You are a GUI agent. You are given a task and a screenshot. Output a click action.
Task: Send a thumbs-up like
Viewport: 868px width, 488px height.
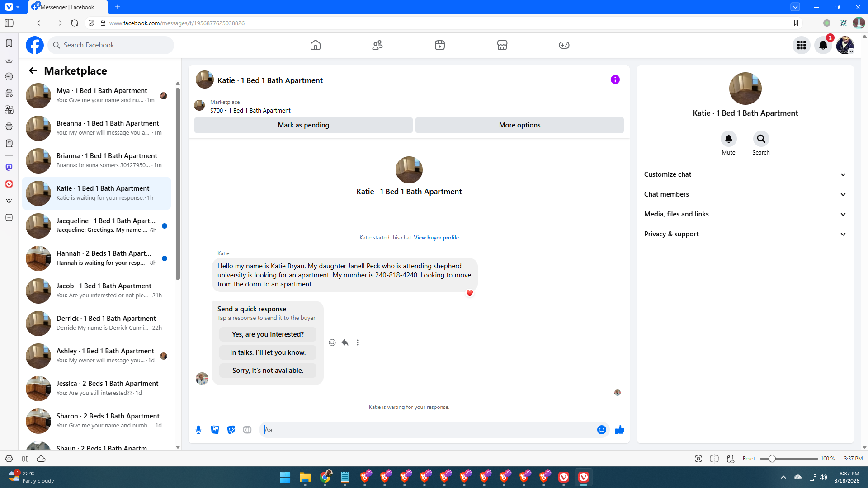point(619,430)
